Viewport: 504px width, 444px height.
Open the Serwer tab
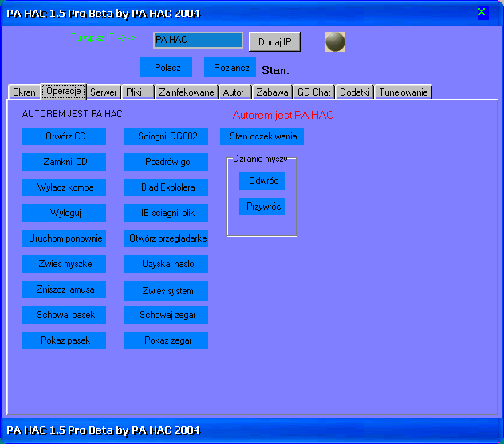point(104,92)
